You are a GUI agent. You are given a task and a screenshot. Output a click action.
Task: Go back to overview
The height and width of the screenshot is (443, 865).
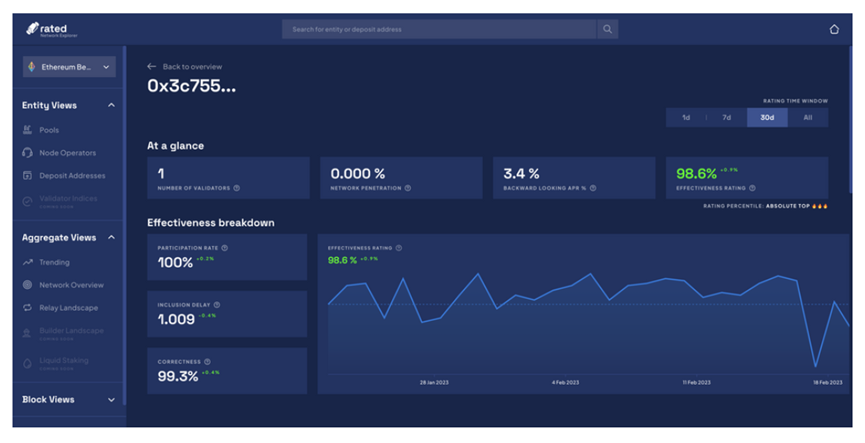tap(185, 67)
